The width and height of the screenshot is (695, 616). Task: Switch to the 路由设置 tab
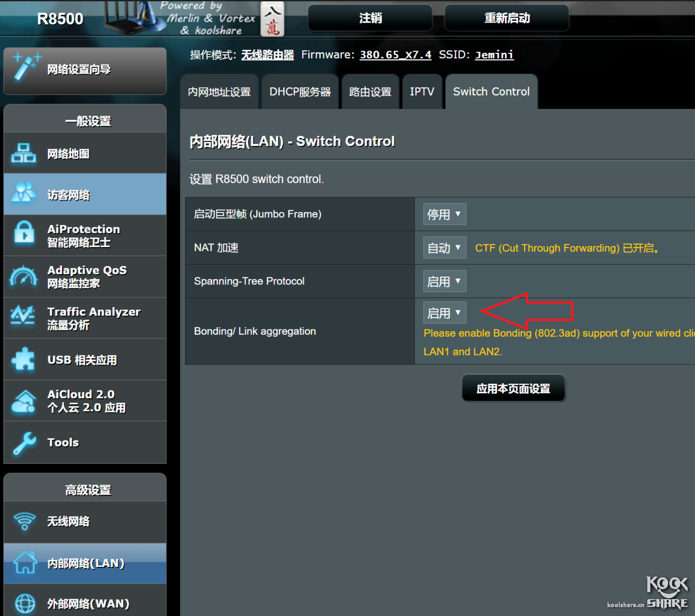click(370, 92)
